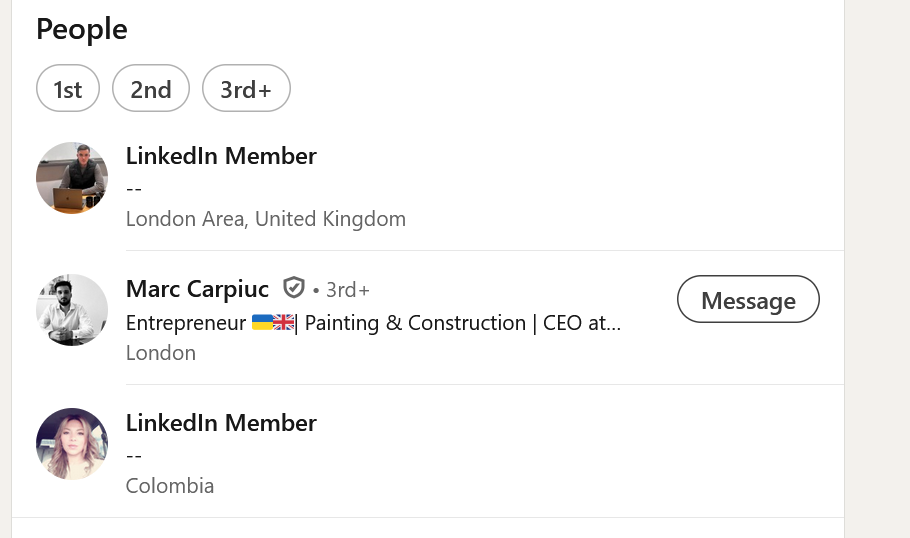Open the LinkedIn Member from Colombia

(221, 423)
